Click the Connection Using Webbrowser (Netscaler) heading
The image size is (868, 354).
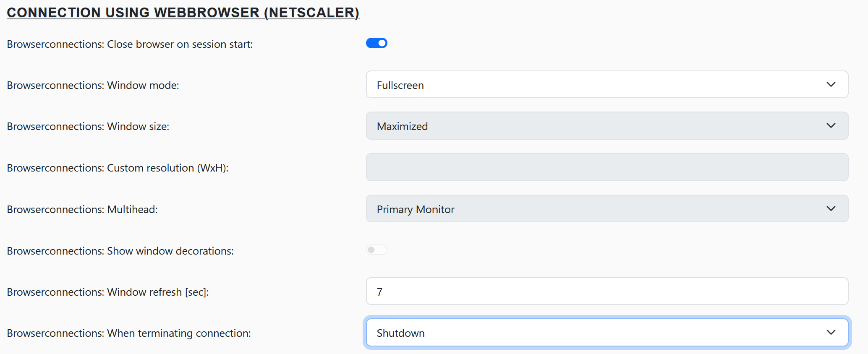click(183, 13)
